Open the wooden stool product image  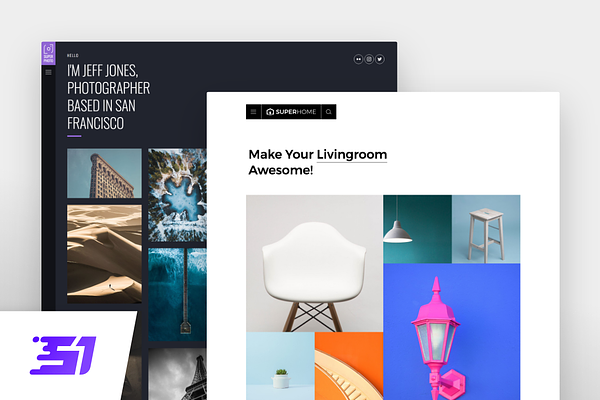(486, 229)
